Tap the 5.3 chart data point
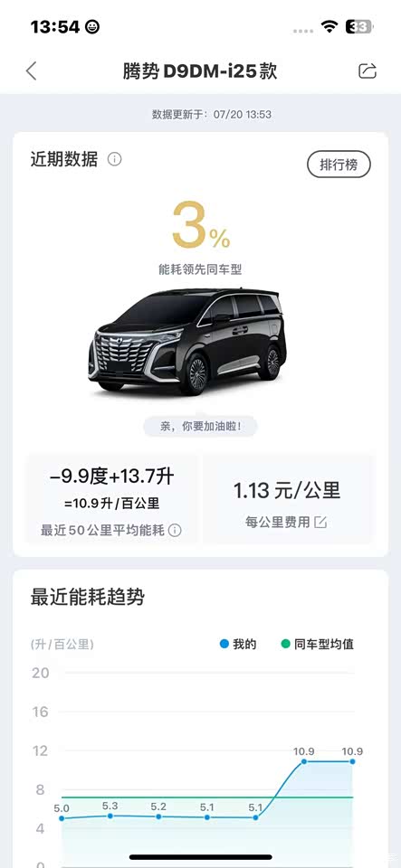Image resolution: width=401 pixels, height=868 pixels. pos(110,816)
